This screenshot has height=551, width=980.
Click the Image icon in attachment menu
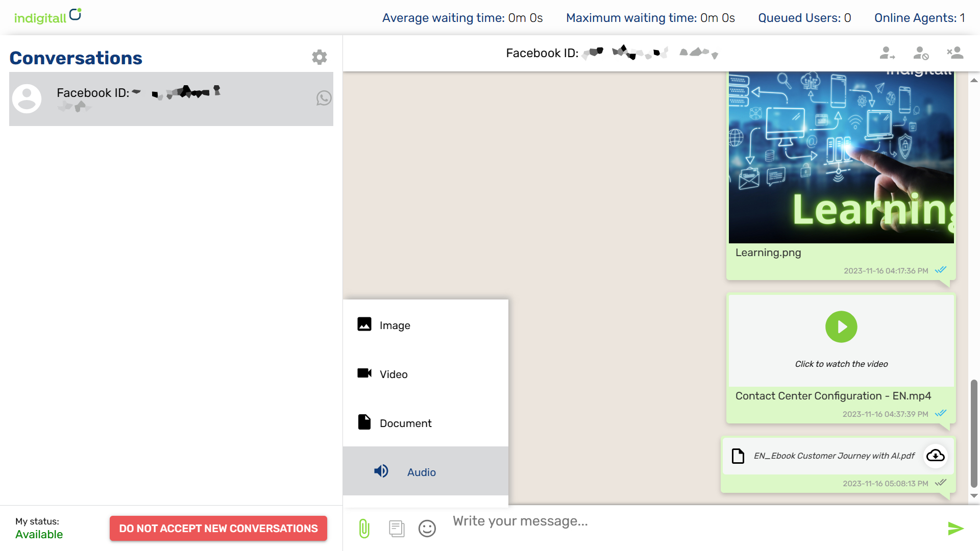[364, 324]
